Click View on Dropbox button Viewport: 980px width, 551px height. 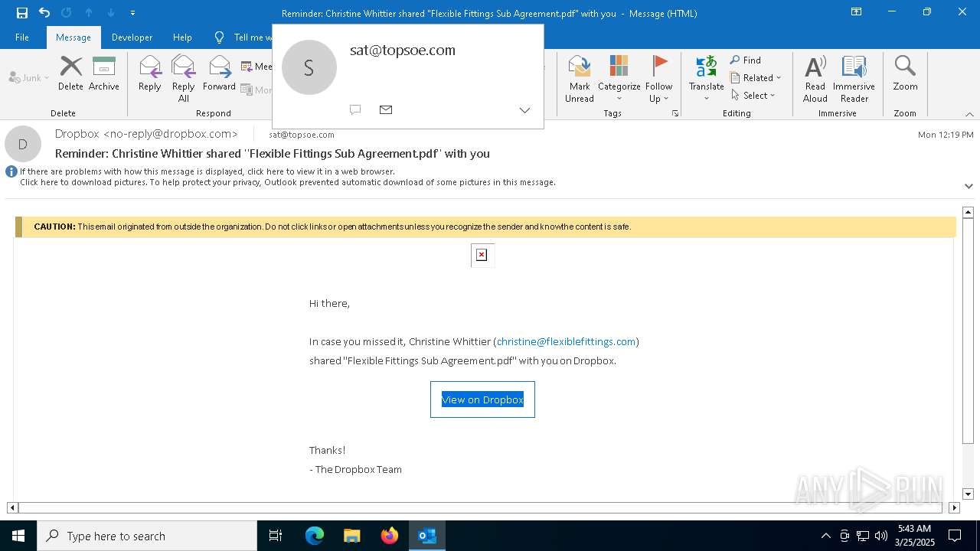point(482,399)
